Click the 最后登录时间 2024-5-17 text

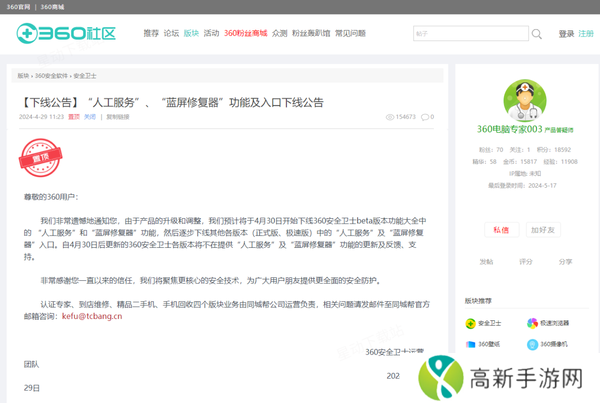[522, 186]
